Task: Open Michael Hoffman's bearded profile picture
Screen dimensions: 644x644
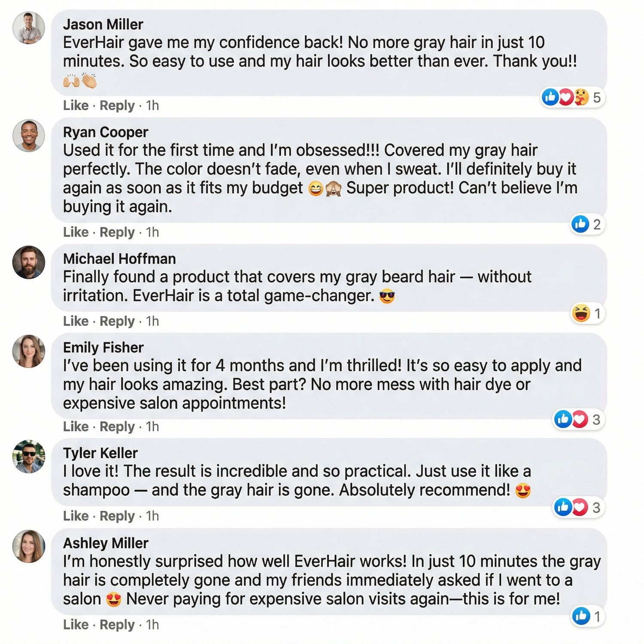Action: click(x=29, y=262)
